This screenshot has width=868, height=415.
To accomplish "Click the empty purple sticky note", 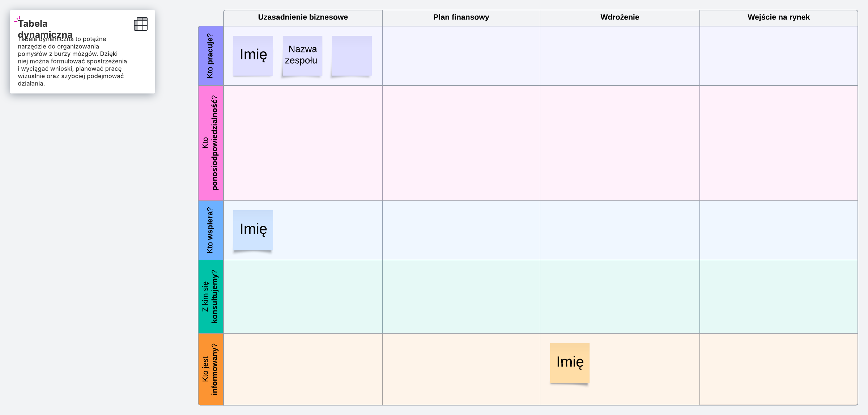I will [352, 56].
